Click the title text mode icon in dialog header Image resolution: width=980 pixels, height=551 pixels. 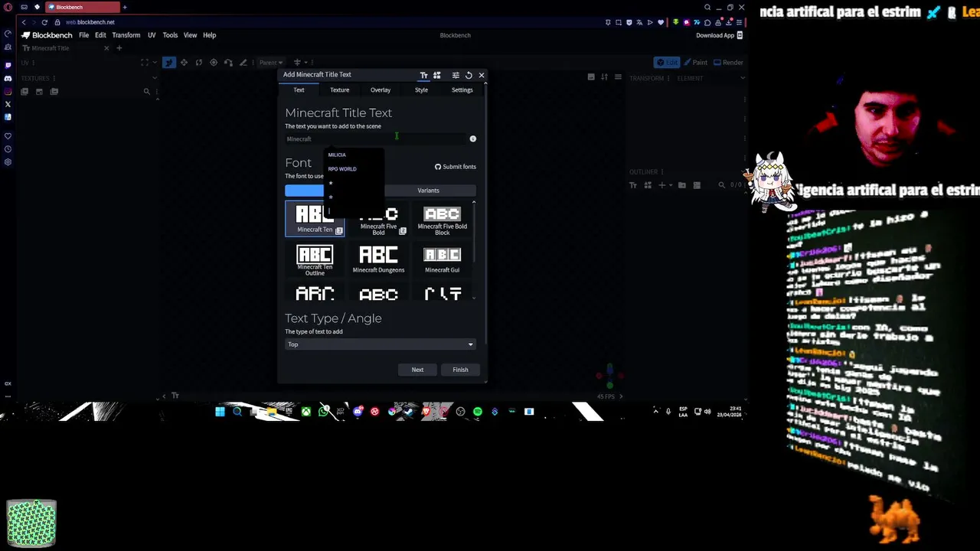coord(423,75)
